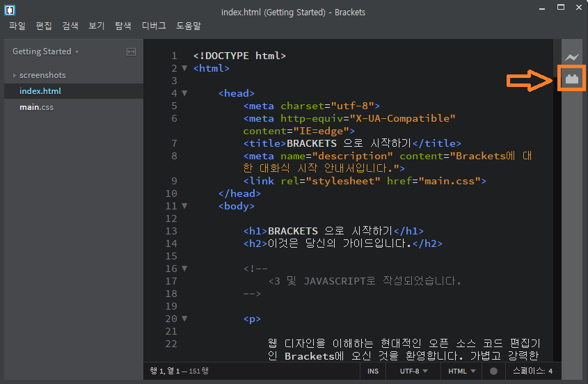Open the Extension Manager brick icon
Image resolution: width=588 pixels, height=384 pixels.
point(572,79)
